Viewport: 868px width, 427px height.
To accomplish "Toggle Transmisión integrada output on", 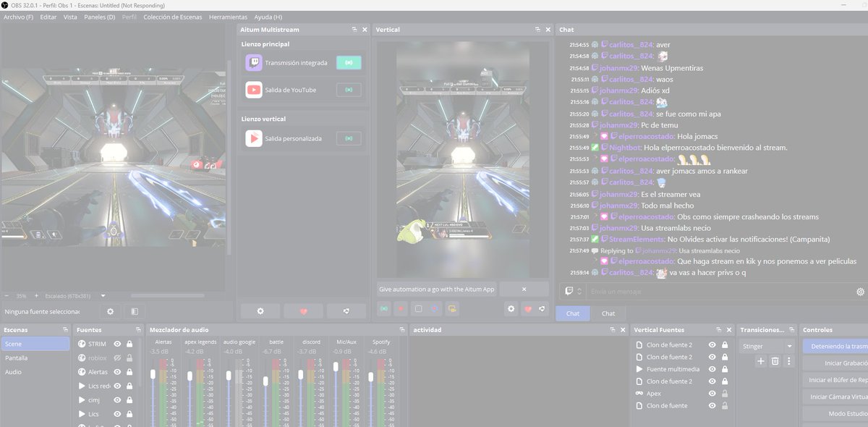I will (349, 63).
